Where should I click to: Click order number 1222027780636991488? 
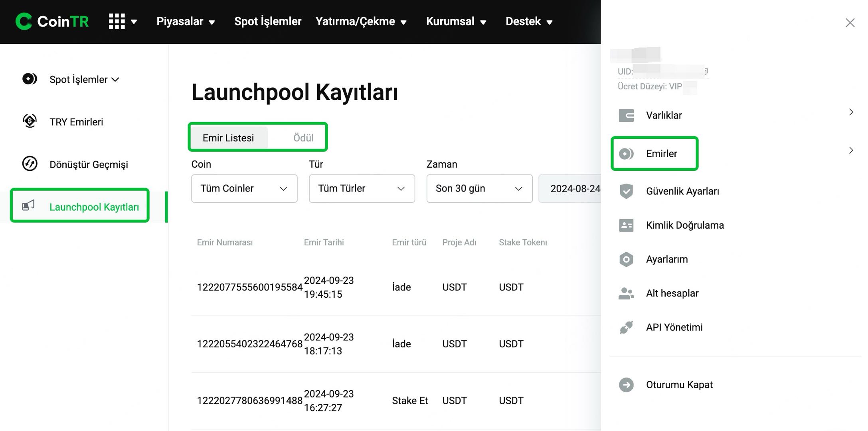tap(249, 401)
